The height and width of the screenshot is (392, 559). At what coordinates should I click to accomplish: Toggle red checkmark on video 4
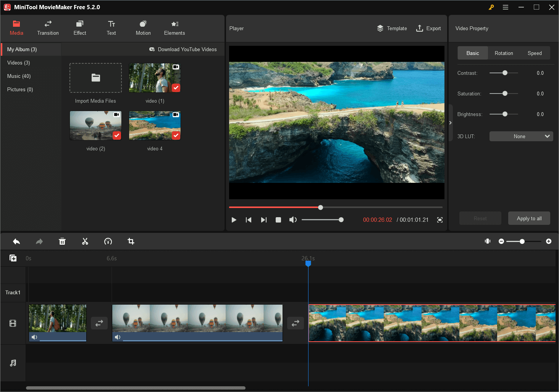(x=176, y=136)
